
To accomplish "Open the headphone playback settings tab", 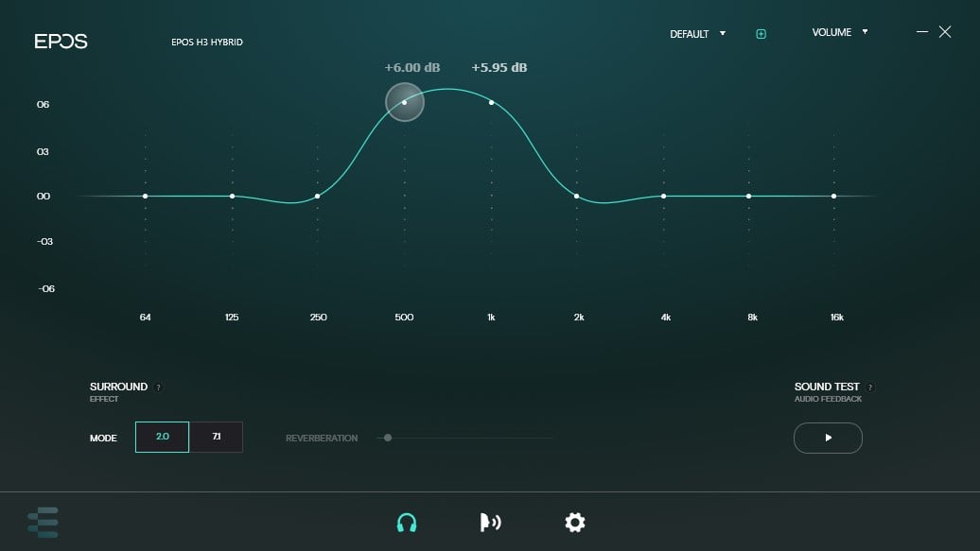I will pos(407,523).
